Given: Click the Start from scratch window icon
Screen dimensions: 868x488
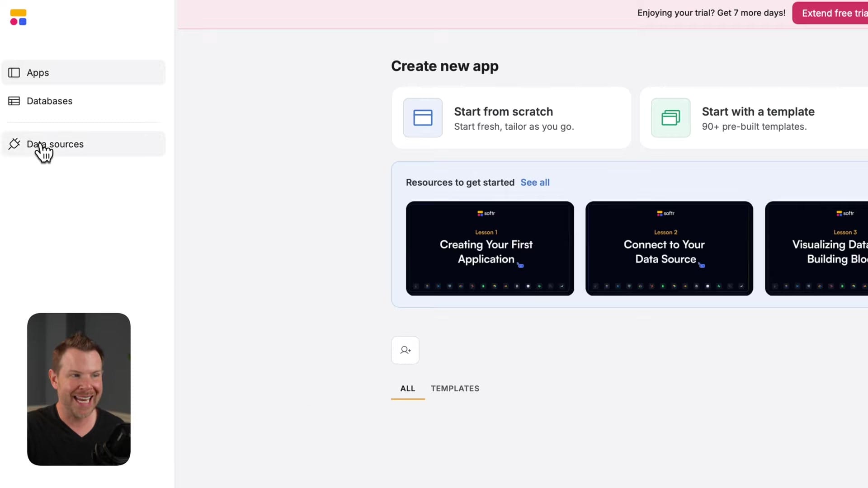Looking at the screenshot, I should [x=423, y=117].
